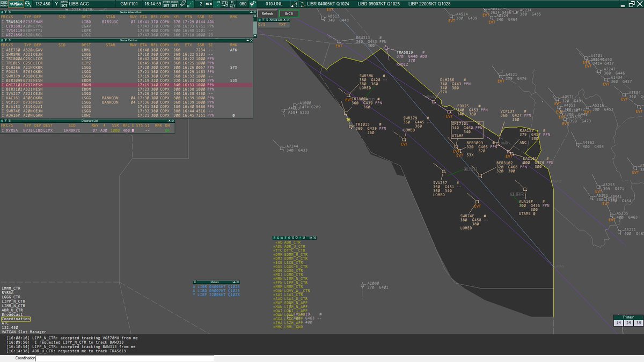Toggle STBY standby mode
644x362 pixels.
(224, 4)
